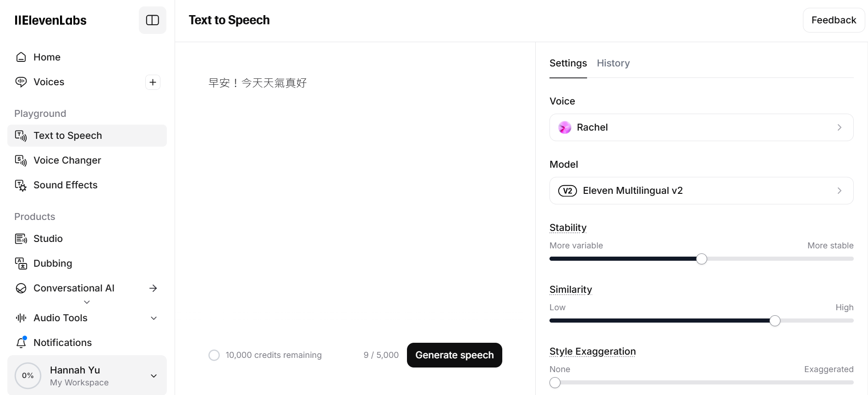Click the Dubbing icon
868x395 pixels.
(x=21, y=263)
